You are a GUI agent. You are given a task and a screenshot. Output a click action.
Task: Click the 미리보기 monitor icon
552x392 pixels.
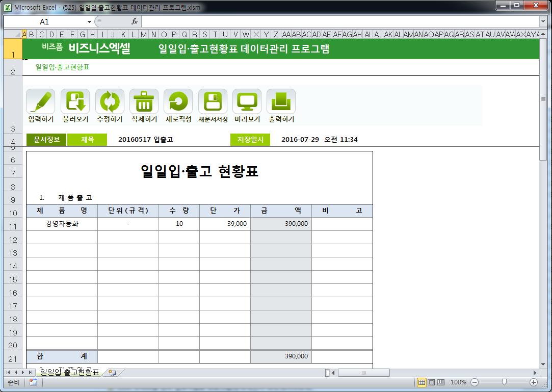[x=247, y=101]
